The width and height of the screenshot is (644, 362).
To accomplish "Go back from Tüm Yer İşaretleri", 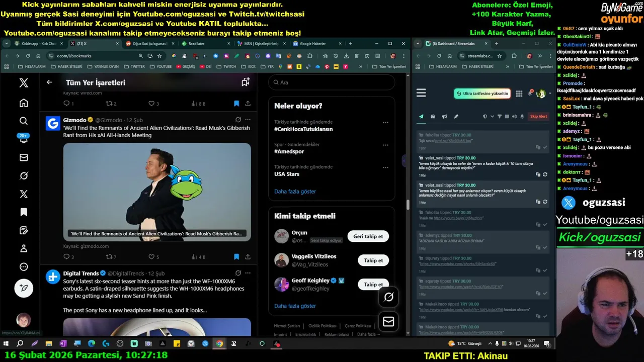I will point(49,82).
